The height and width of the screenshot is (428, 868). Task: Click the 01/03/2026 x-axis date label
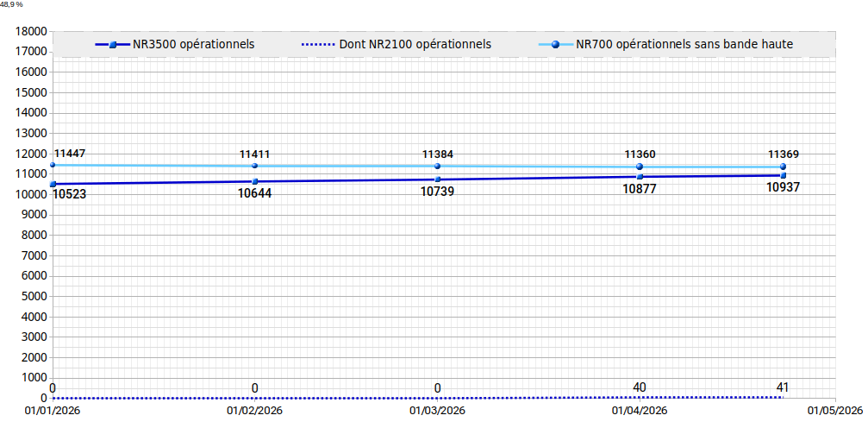pos(437,412)
